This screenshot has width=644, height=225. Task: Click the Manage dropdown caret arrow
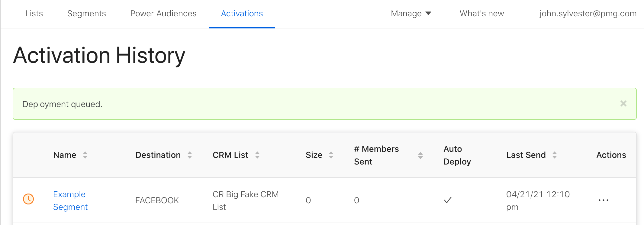[428, 14]
